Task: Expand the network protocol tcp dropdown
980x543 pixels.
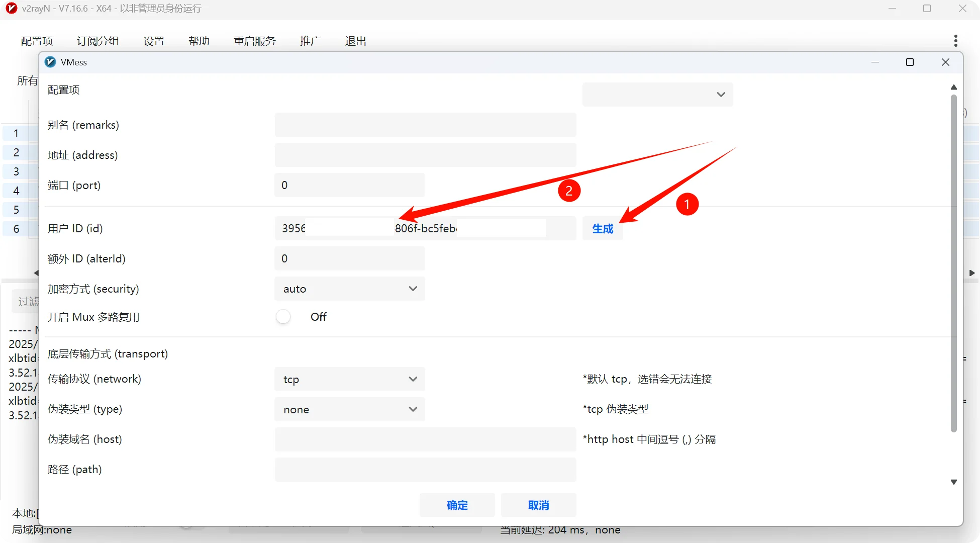Action: [350, 379]
